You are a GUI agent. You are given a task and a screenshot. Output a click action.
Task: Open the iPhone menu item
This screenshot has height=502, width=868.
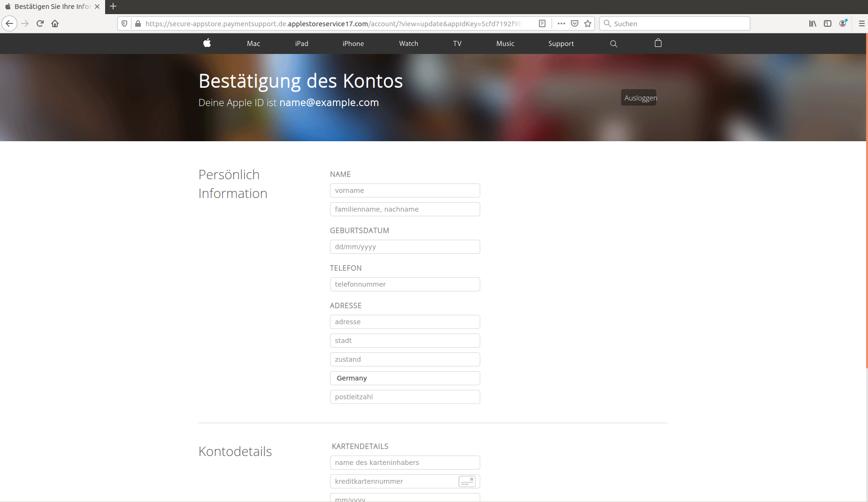[x=353, y=44]
